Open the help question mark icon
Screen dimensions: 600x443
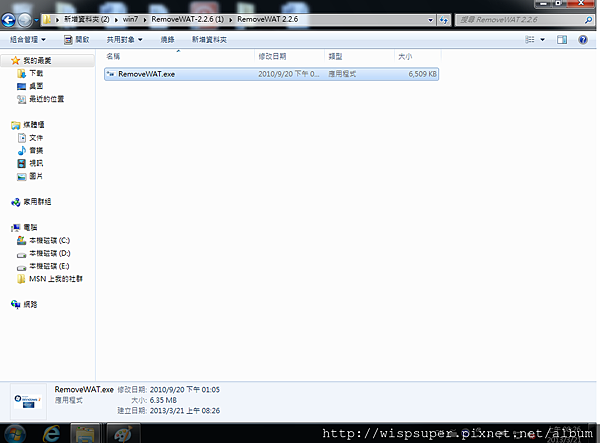(583, 39)
